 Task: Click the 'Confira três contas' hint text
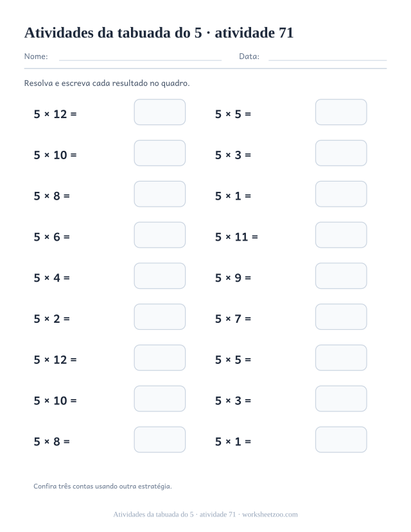(103, 486)
